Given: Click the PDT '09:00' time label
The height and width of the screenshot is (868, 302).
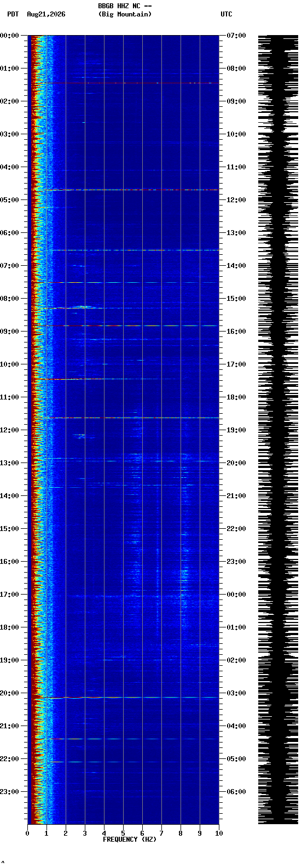Looking at the screenshot, I should [x=9, y=332].
